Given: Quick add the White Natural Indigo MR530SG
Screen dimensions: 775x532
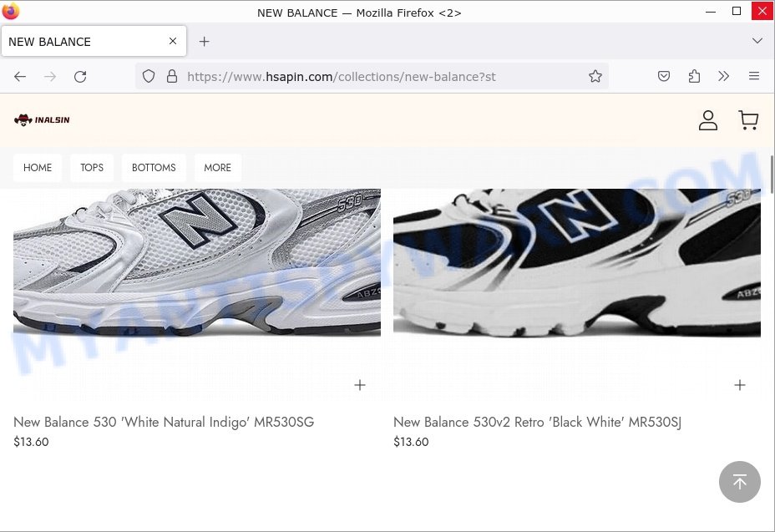Looking at the screenshot, I should [360, 385].
